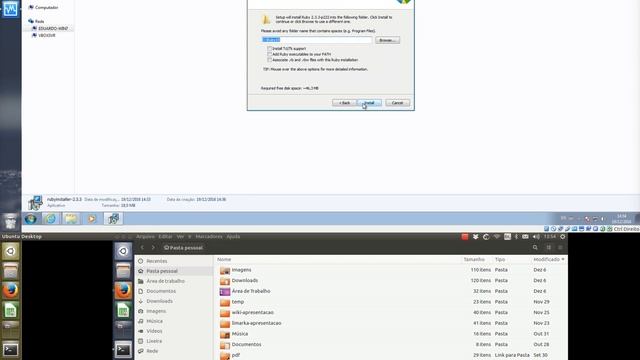Select the pdf link folder row
The image size is (640, 360).
click(391, 355)
